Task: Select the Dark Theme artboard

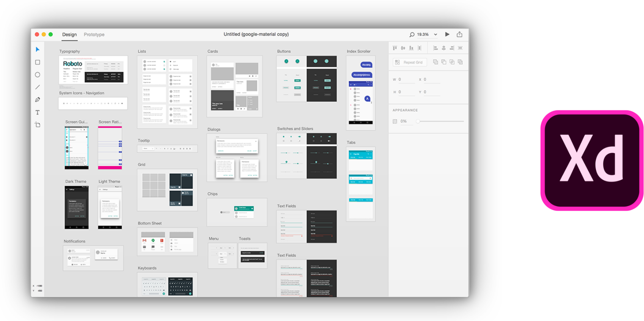Action: click(x=77, y=208)
